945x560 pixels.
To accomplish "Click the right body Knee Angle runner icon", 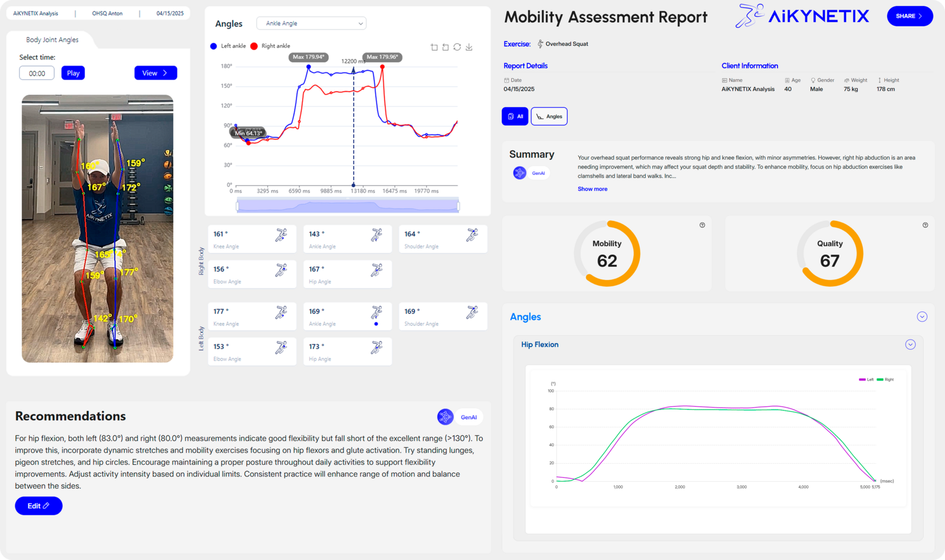I will [281, 236].
